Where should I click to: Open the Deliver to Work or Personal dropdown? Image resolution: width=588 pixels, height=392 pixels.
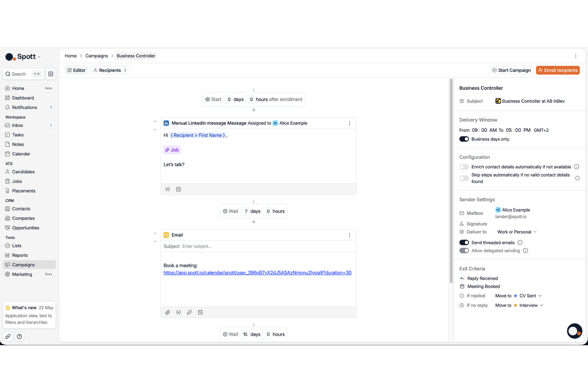(517, 232)
